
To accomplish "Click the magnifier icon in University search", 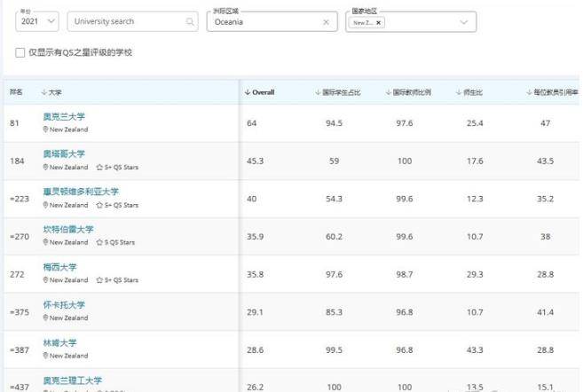I will click(x=189, y=22).
